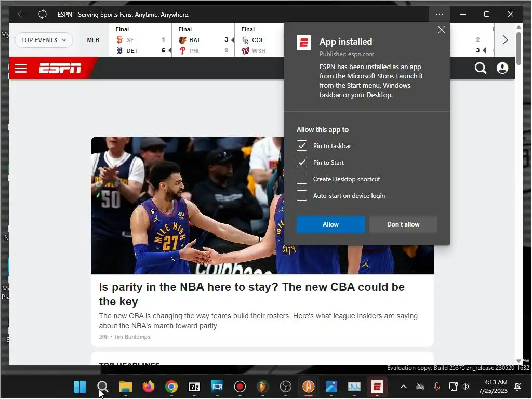Image resolution: width=532 pixels, height=399 pixels.
Task: Open the NBA parity CBA headline
Action: tap(251, 294)
